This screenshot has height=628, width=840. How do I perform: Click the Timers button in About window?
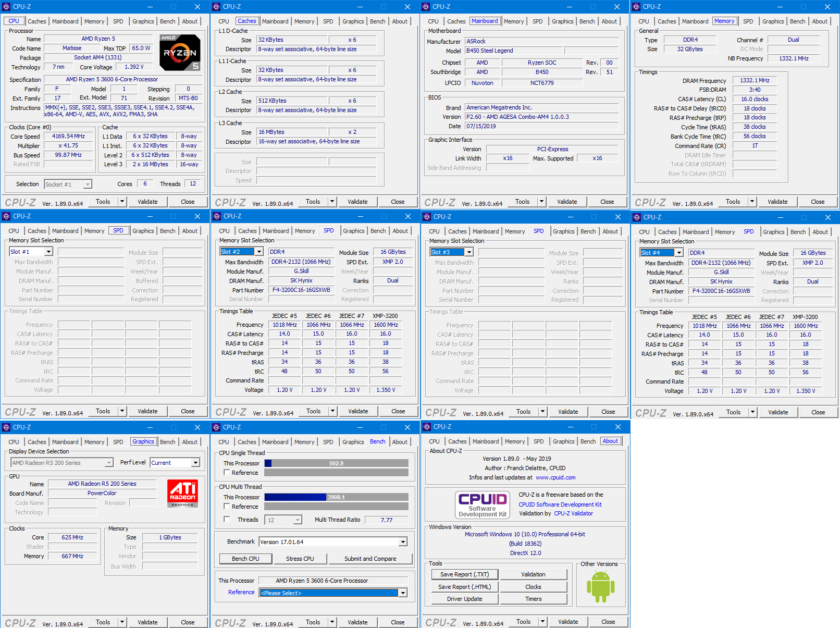533,599
